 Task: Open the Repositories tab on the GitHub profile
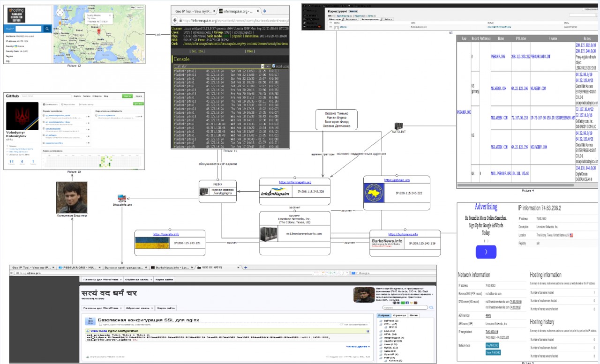pyautogui.click(x=68, y=104)
